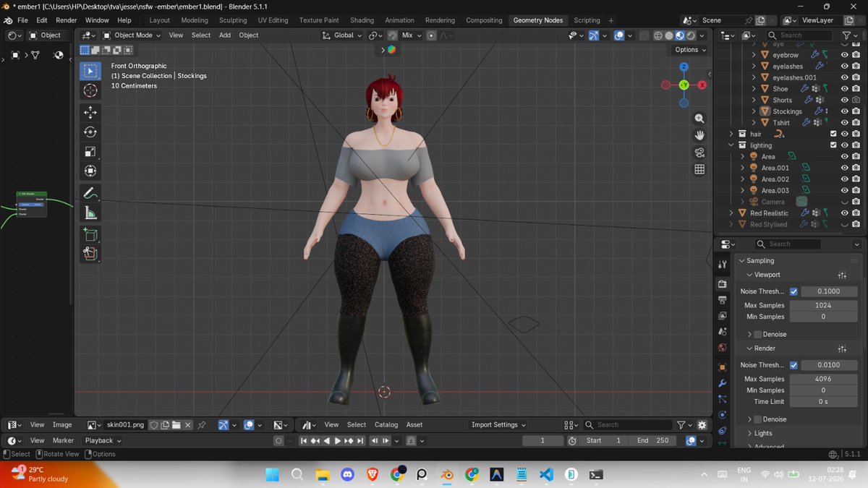This screenshot has height=488, width=868.
Task: Click Catalog in the asset browser header
Action: pos(386,425)
